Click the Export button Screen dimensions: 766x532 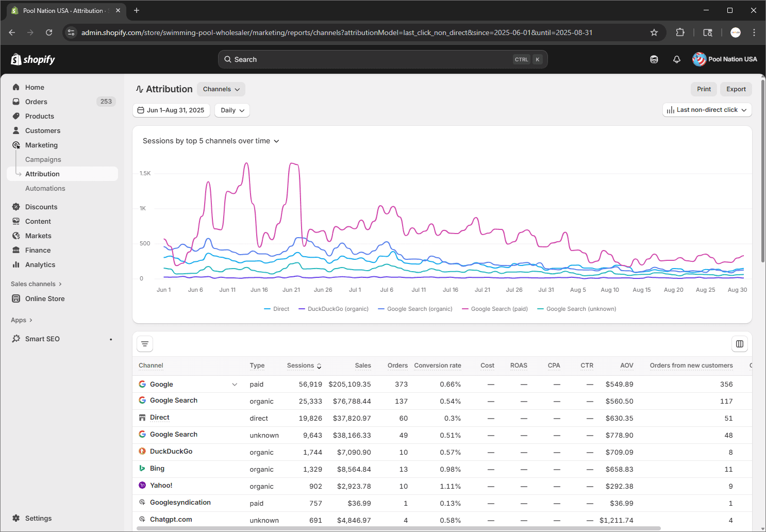pos(736,89)
